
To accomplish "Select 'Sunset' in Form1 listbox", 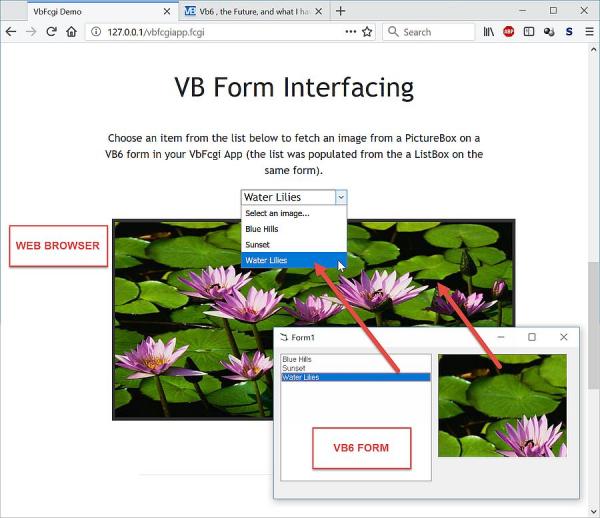I will [x=356, y=368].
